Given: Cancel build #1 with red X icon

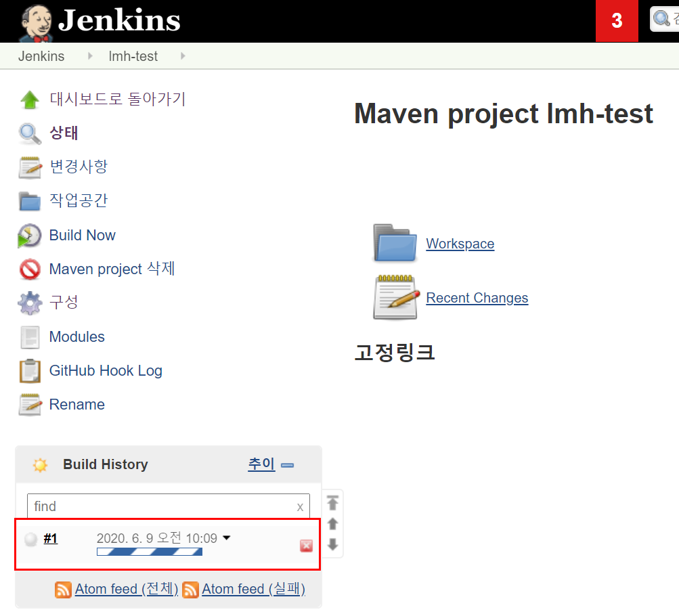Looking at the screenshot, I should pos(306,546).
